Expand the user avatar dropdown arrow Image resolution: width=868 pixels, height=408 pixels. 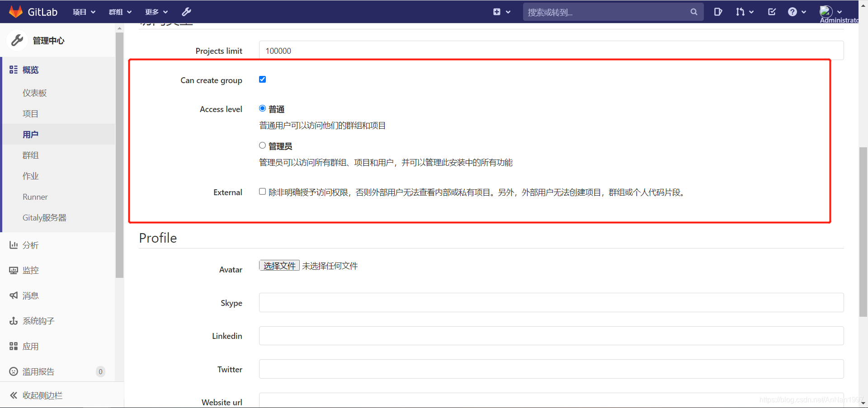click(x=840, y=12)
